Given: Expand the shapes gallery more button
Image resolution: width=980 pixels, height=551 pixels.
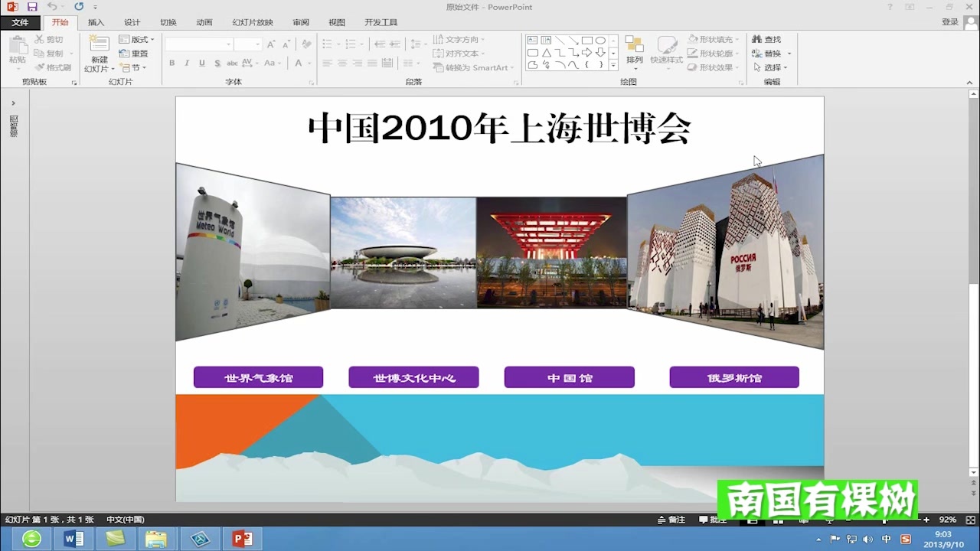Looking at the screenshot, I should coord(613,66).
